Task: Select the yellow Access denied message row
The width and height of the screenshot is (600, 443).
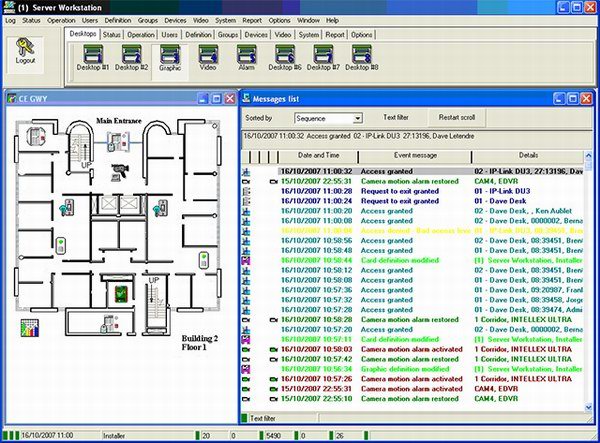Action: click(400, 230)
